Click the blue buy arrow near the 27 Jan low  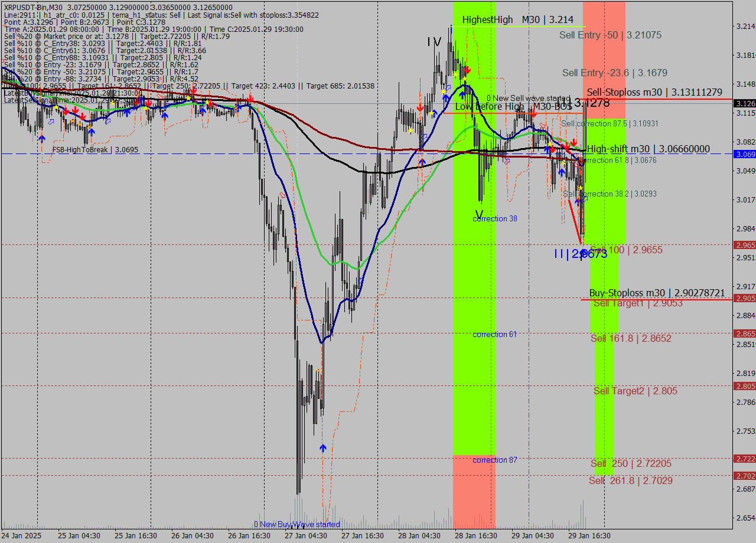(323, 447)
